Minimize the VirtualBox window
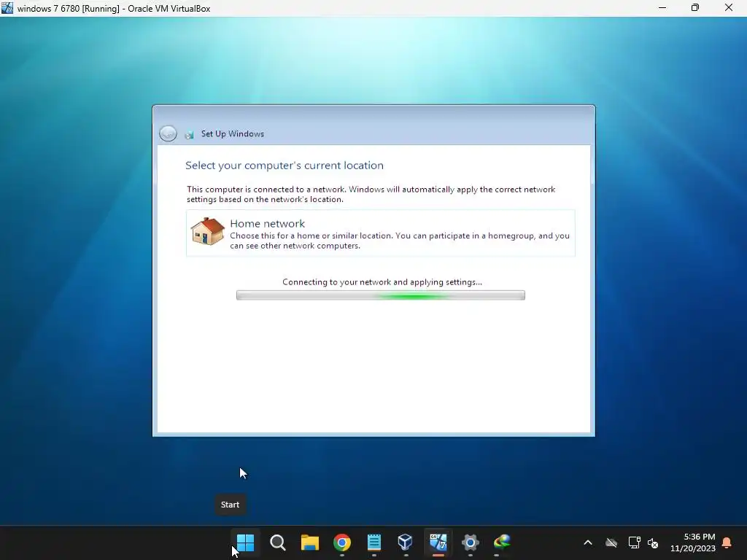Screen dimensions: 747x560 click(662, 8)
